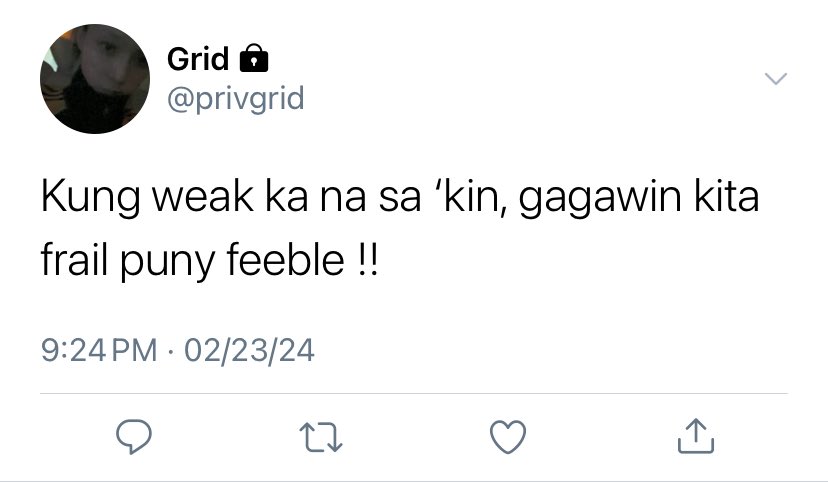Visit the @privgrid handle
Image resolution: width=828 pixels, height=482 pixels.
[236, 99]
